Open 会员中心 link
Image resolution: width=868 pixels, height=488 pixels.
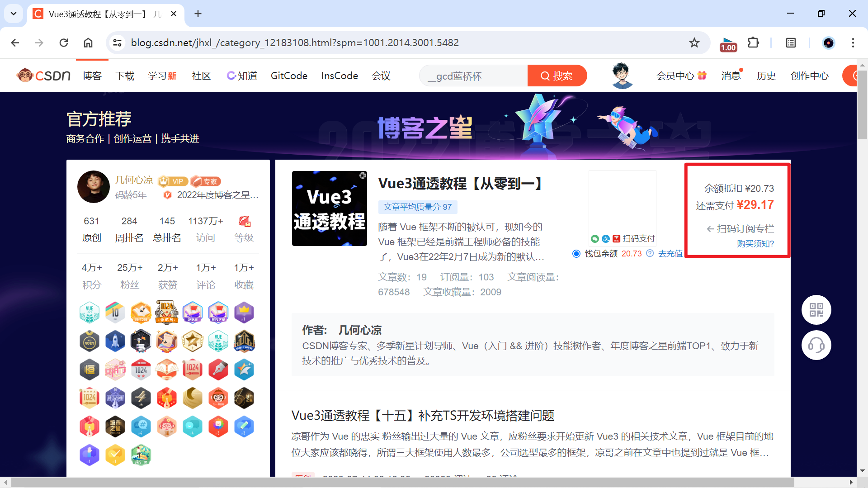tap(681, 76)
